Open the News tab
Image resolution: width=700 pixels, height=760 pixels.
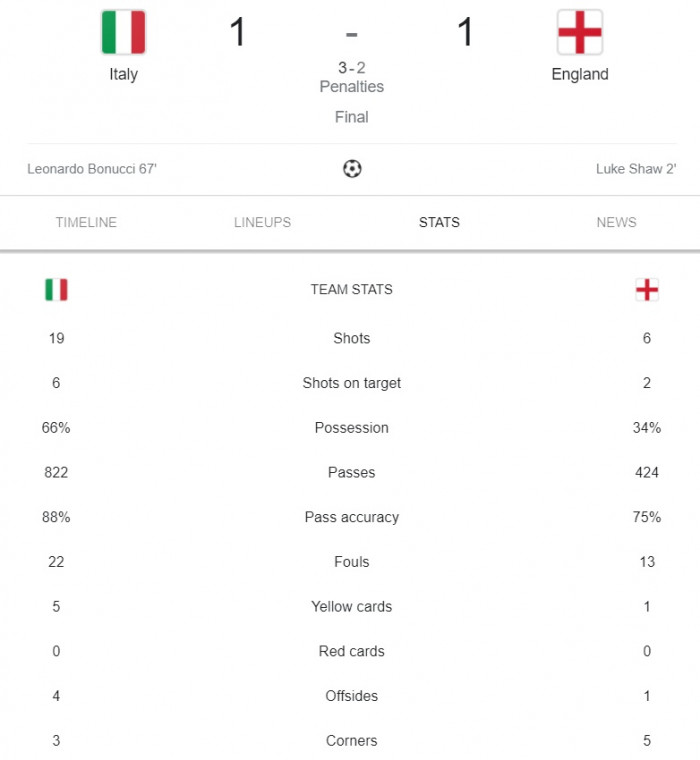(x=616, y=222)
